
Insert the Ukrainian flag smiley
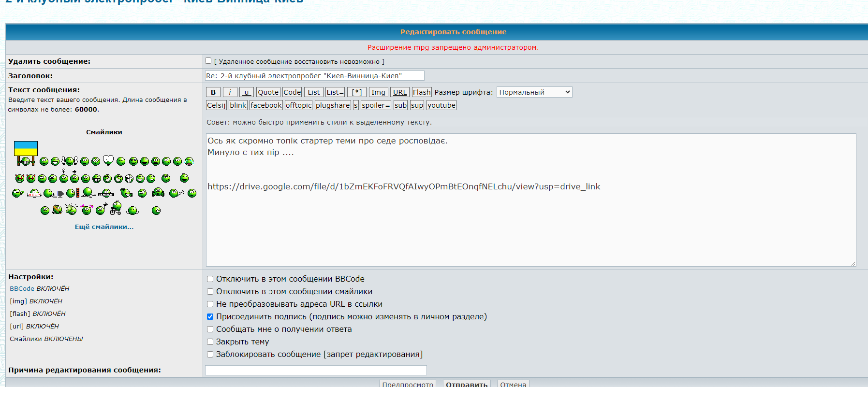click(26, 153)
